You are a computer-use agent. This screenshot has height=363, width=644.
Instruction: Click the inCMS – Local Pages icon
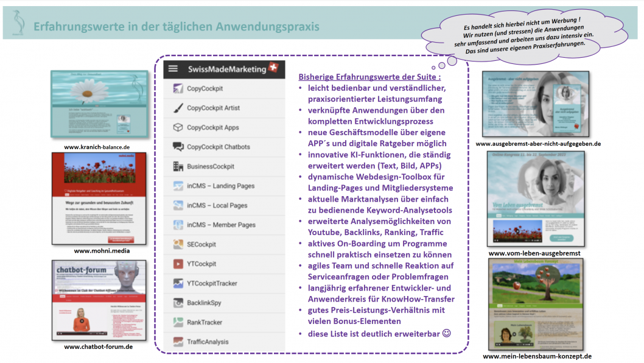pyautogui.click(x=178, y=205)
